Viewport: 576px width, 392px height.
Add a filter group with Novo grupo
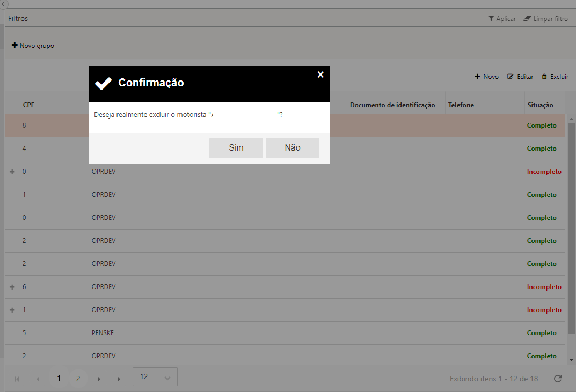tap(33, 46)
